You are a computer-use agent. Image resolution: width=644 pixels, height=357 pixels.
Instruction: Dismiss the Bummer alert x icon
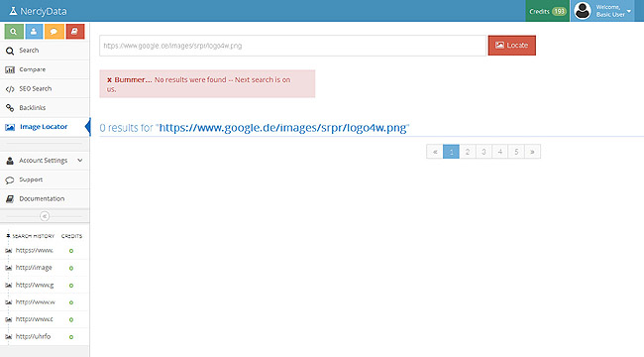click(x=109, y=79)
